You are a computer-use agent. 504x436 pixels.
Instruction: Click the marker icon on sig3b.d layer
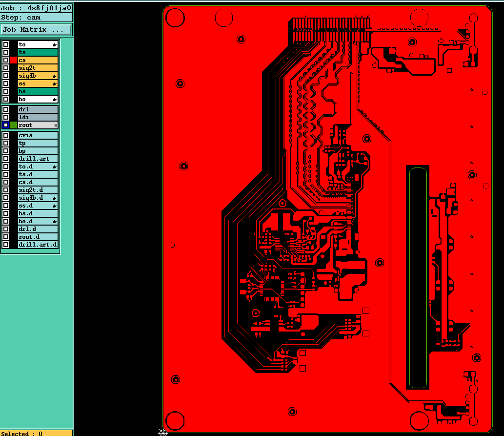point(55,198)
